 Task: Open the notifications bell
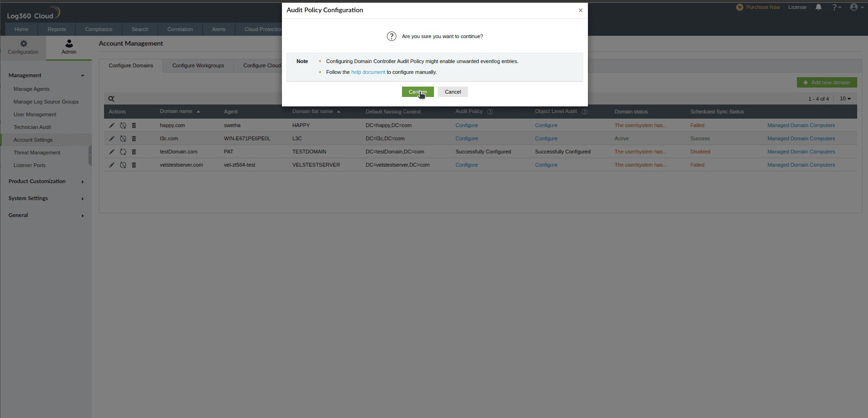819,7
